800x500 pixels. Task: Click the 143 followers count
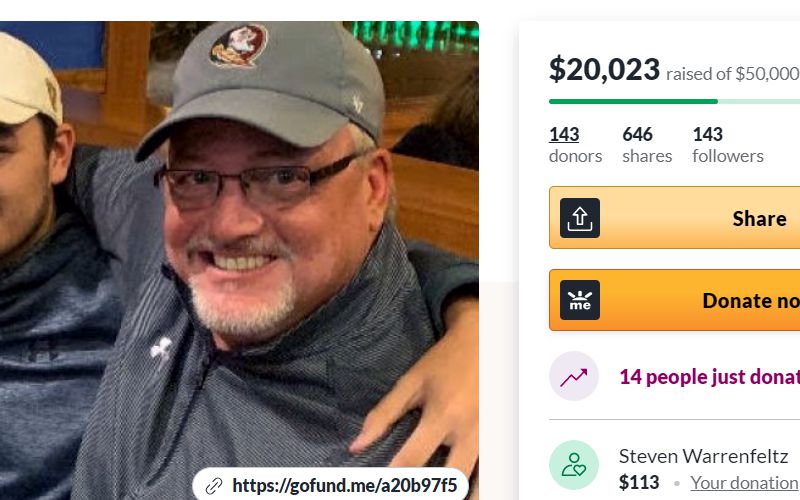point(728,145)
